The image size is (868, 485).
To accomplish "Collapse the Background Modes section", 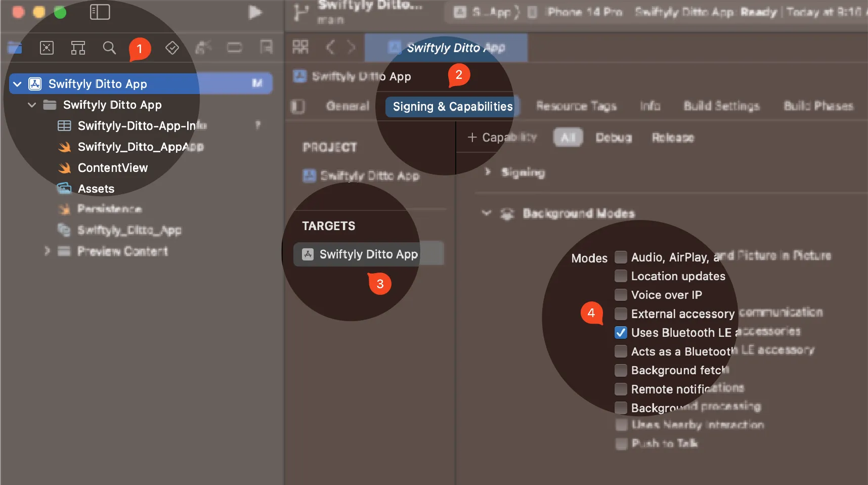I will click(487, 213).
